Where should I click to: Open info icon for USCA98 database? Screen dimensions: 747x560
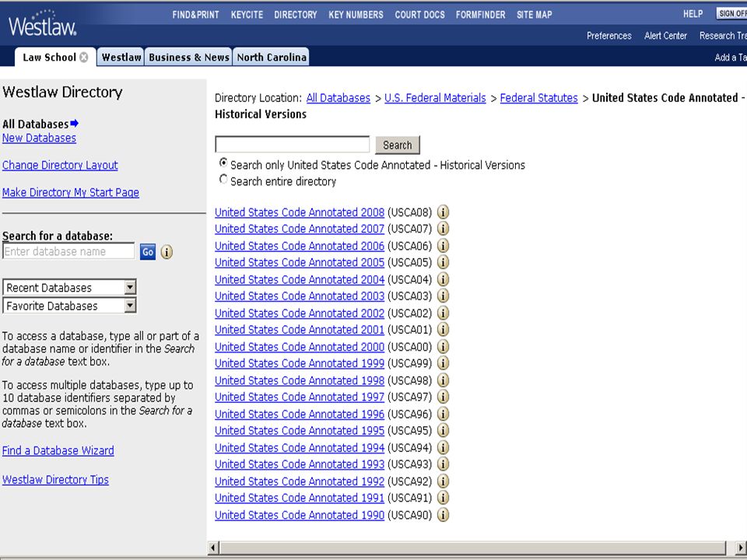point(443,380)
